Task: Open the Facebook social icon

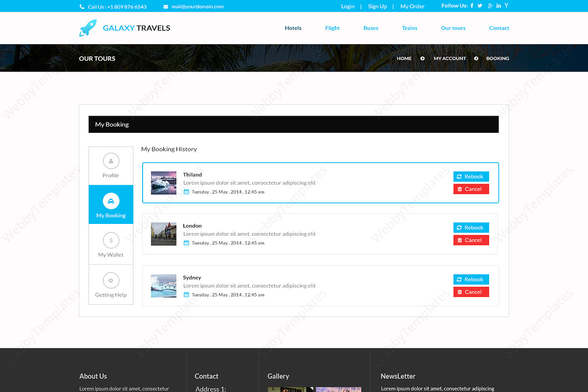Action: tap(472, 6)
